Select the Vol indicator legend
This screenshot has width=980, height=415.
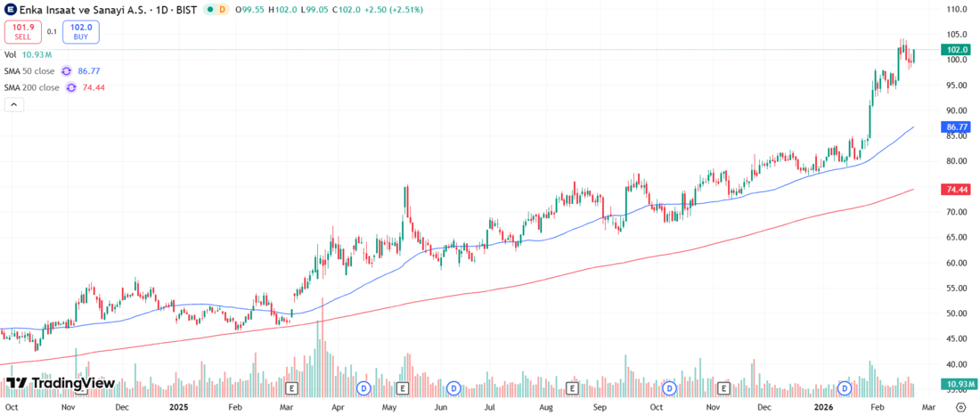coord(11,54)
